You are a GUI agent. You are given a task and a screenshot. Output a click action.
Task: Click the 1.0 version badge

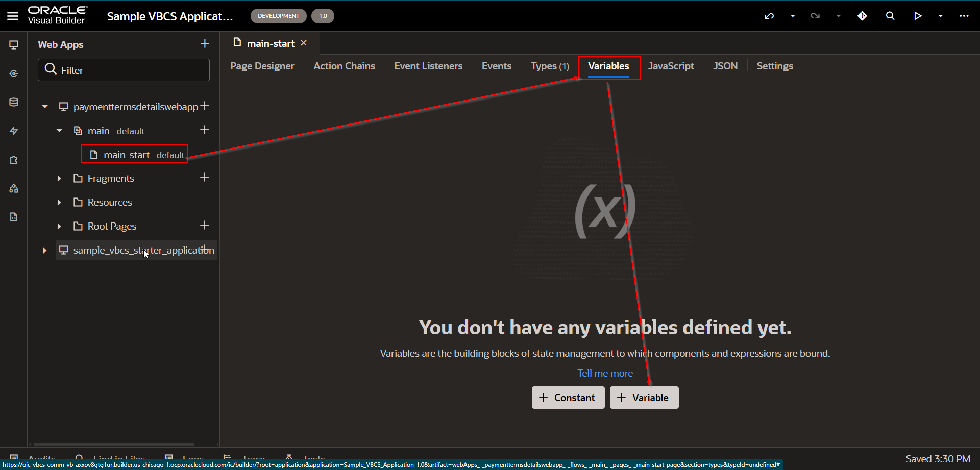(x=323, y=16)
